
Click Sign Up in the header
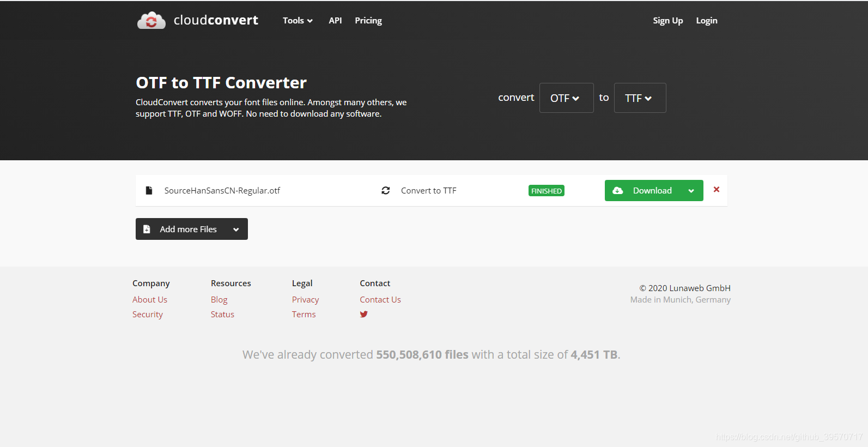(x=667, y=21)
